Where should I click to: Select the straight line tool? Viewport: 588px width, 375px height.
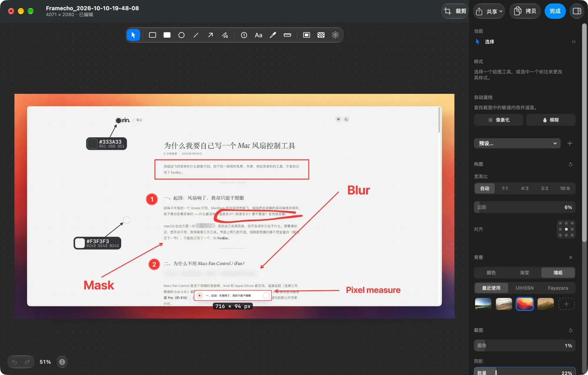196,35
